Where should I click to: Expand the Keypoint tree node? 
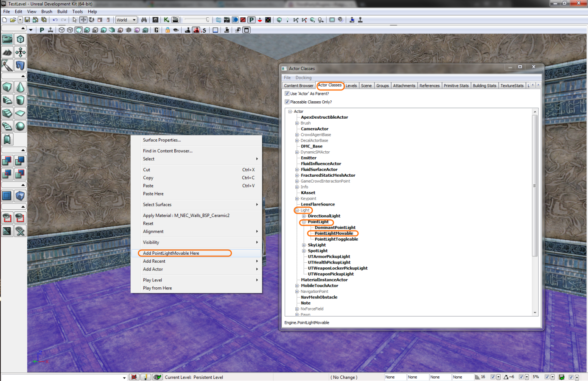pyautogui.click(x=297, y=199)
